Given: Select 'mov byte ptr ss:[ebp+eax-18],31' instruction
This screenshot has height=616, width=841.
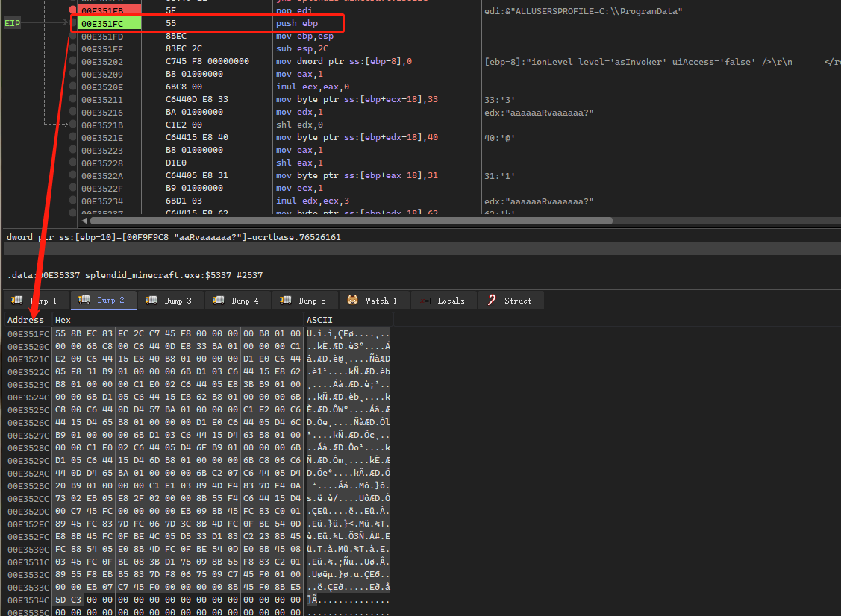Looking at the screenshot, I should click(x=357, y=175).
